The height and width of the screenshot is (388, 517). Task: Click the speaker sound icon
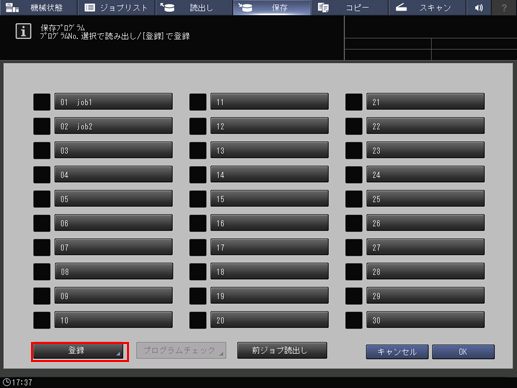click(x=479, y=7)
